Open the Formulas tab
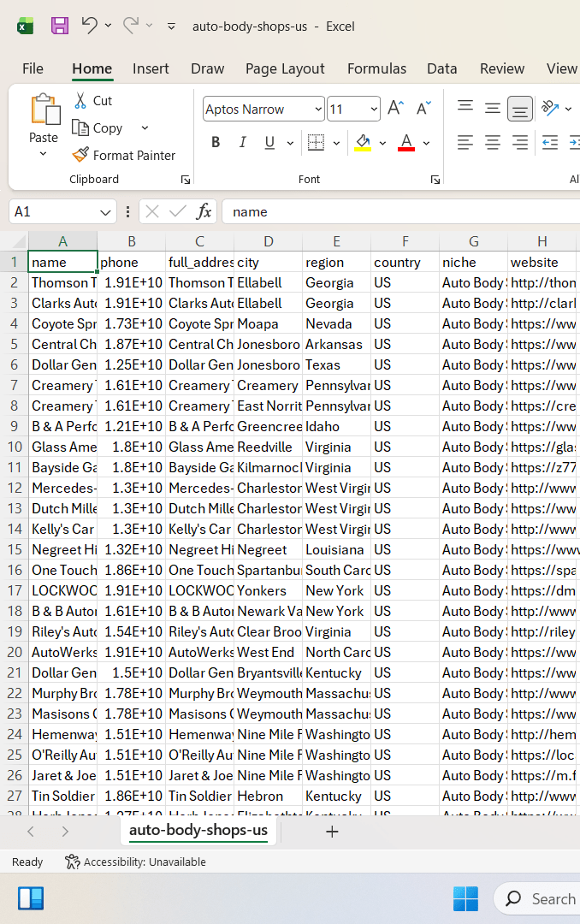Screen dimensions: 580x924 [376, 68]
